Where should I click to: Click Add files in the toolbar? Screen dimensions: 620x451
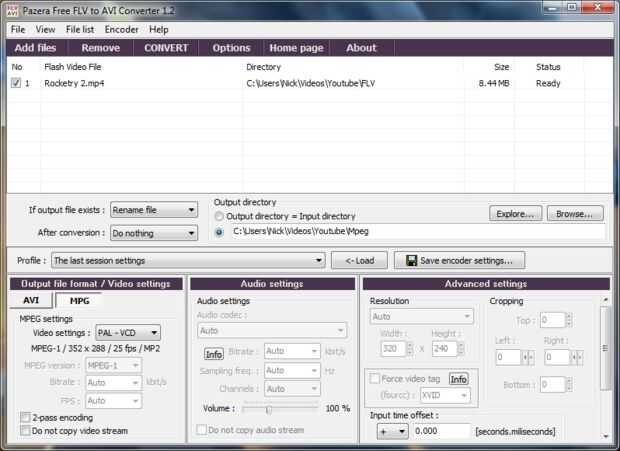[35, 48]
